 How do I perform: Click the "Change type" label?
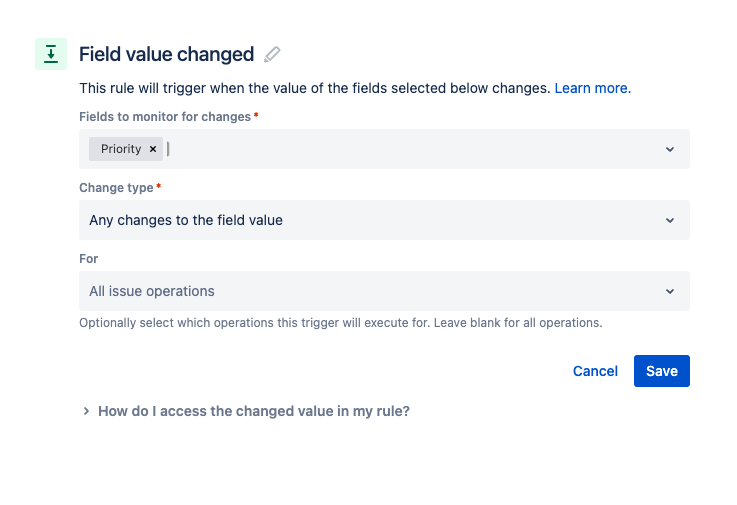(116, 188)
